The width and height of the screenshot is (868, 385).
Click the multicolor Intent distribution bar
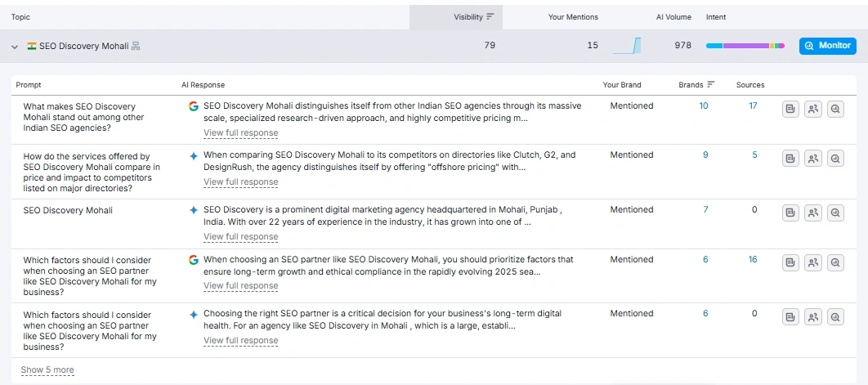pyautogui.click(x=745, y=46)
